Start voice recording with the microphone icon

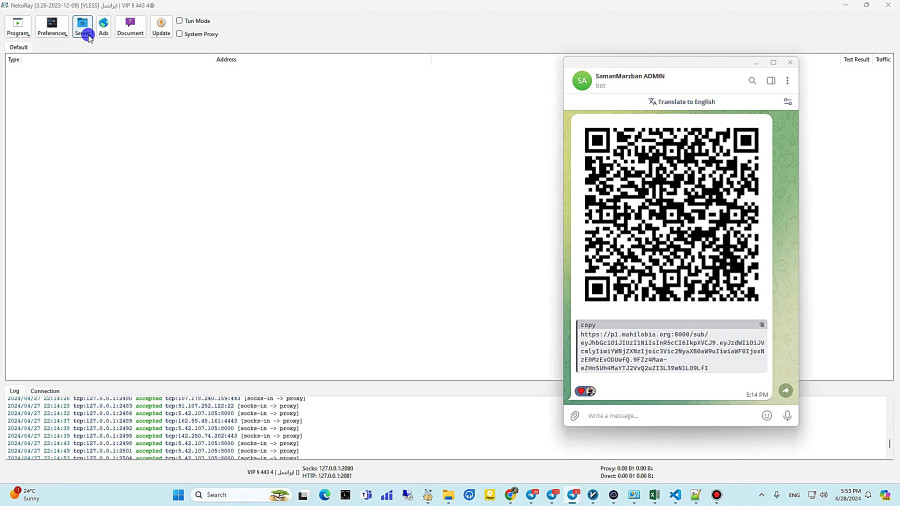coord(787,415)
